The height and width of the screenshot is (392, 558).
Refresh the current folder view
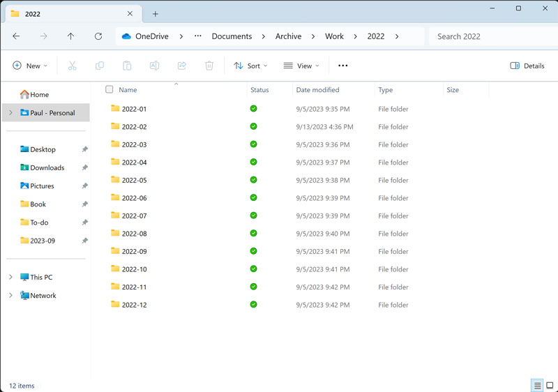tap(98, 36)
